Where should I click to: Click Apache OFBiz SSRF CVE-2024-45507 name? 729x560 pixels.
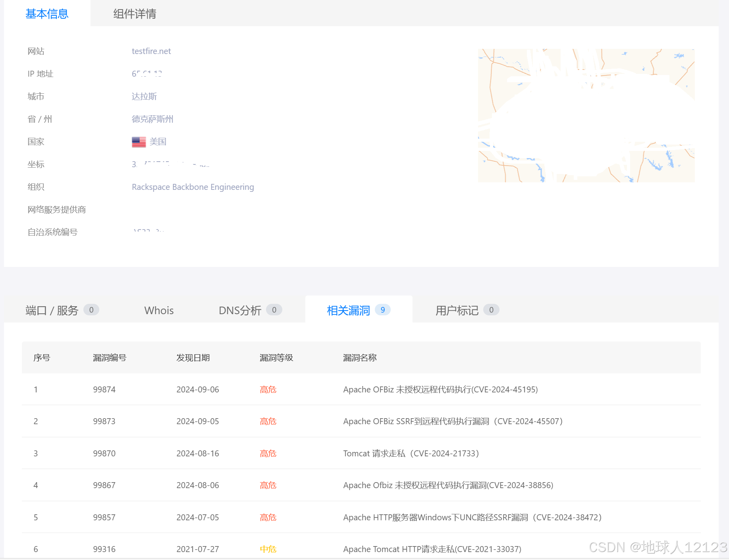click(x=453, y=421)
